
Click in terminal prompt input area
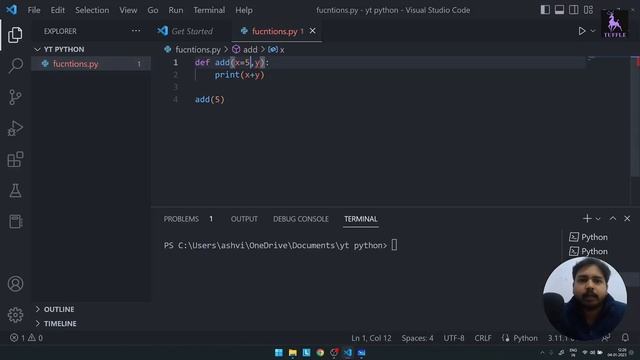(x=394, y=245)
